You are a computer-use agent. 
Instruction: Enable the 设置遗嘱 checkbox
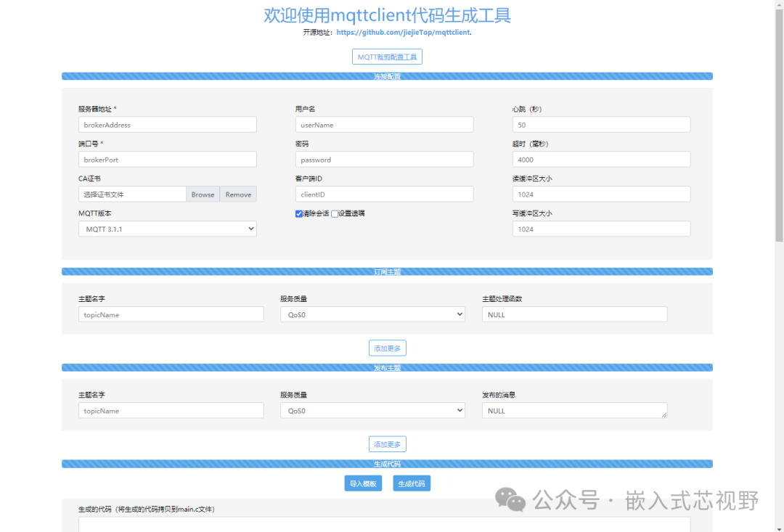(335, 214)
